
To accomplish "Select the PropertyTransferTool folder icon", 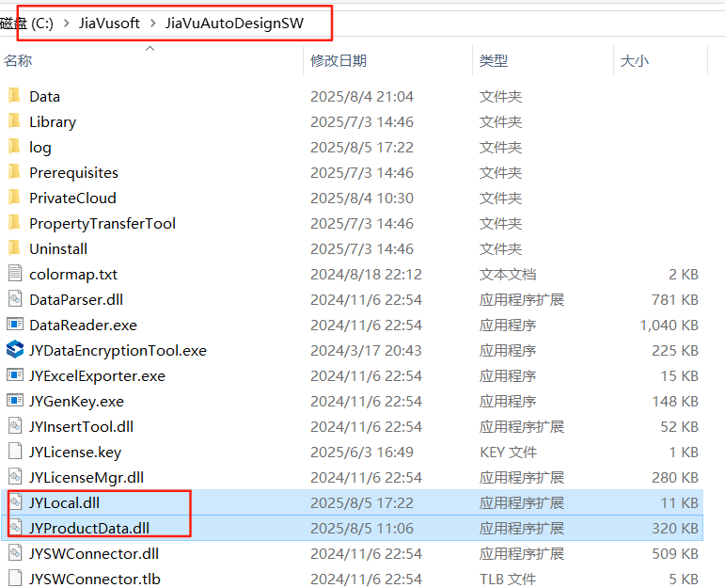I will click(x=14, y=223).
